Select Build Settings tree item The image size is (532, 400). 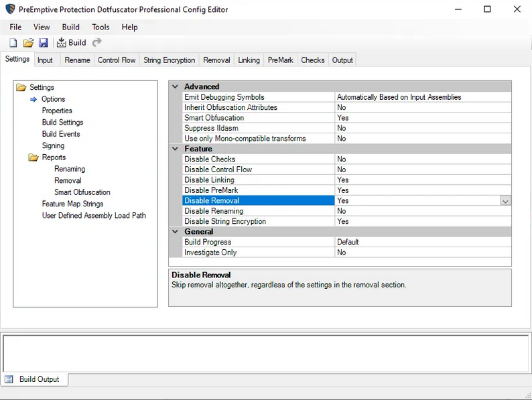(x=62, y=122)
